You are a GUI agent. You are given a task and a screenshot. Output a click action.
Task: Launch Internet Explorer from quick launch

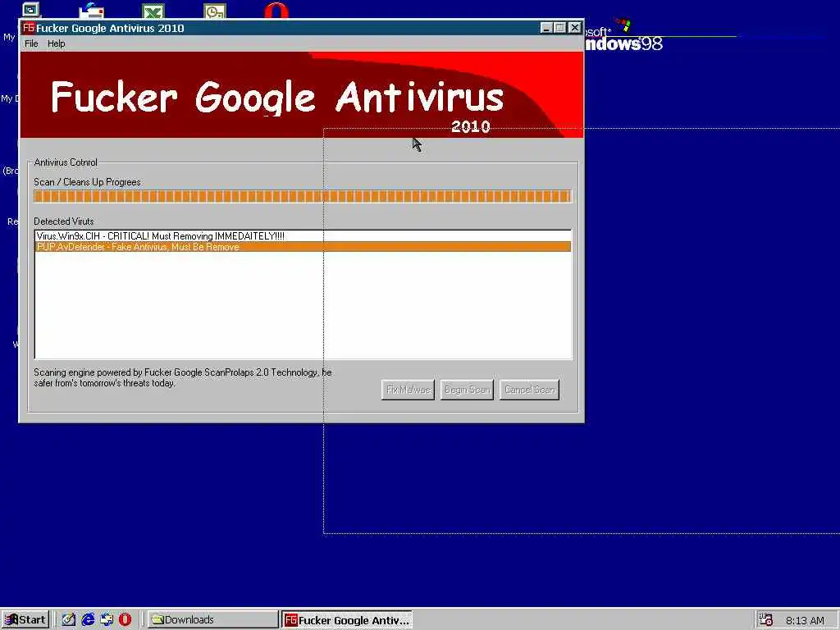(88, 620)
